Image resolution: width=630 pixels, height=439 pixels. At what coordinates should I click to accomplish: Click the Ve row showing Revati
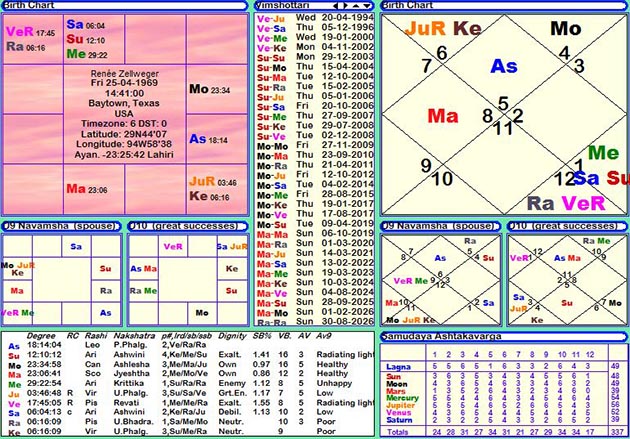click(x=191, y=403)
